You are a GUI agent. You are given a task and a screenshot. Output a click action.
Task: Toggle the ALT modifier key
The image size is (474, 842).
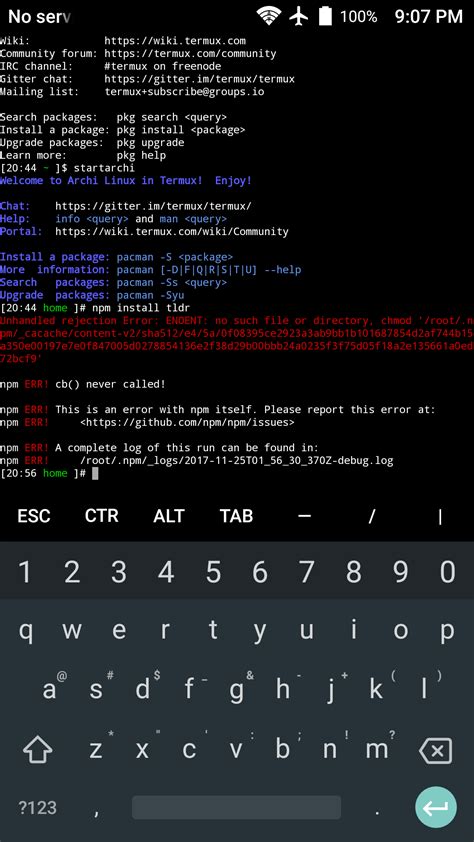(x=169, y=516)
